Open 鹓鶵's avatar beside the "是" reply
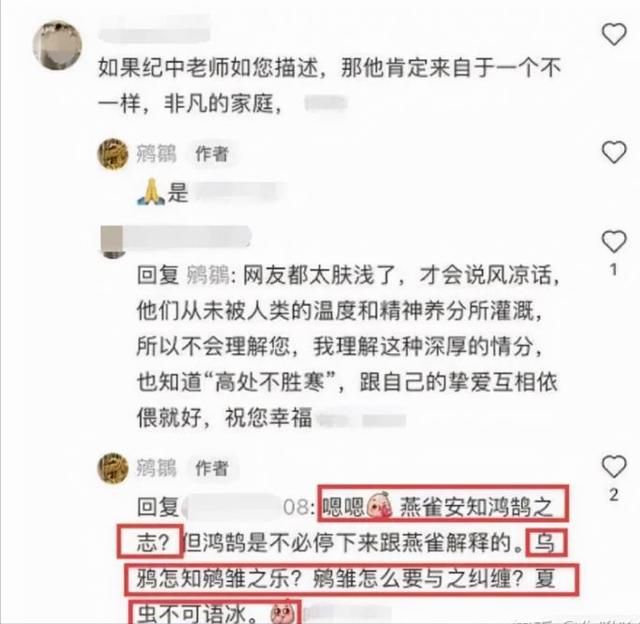 [x=113, y=154]
